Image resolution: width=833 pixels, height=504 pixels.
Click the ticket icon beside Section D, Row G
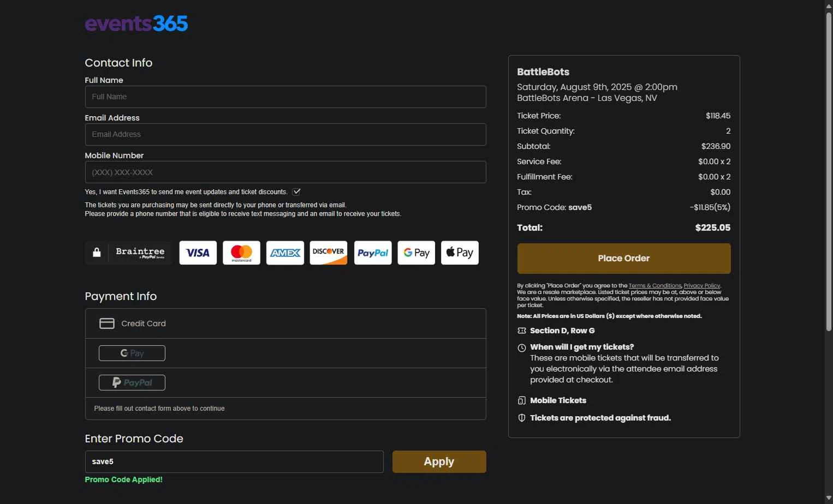pyautogui.click(x=522, y=331)
